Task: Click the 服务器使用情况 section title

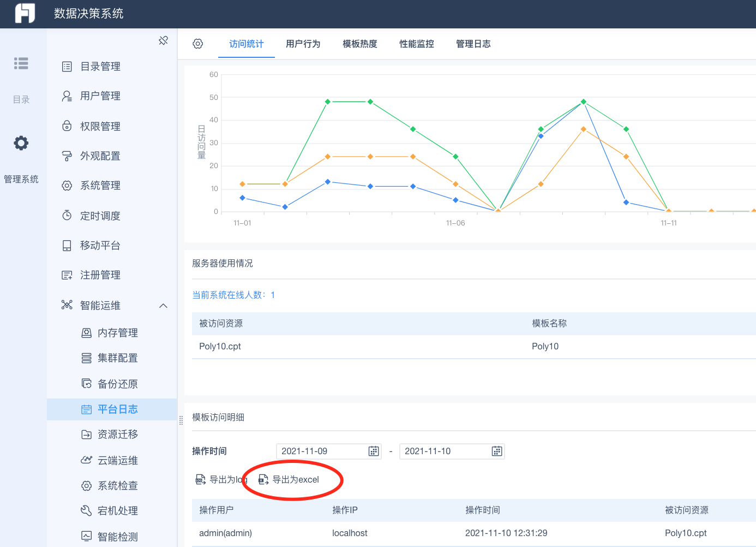Action: click(223, 263)
